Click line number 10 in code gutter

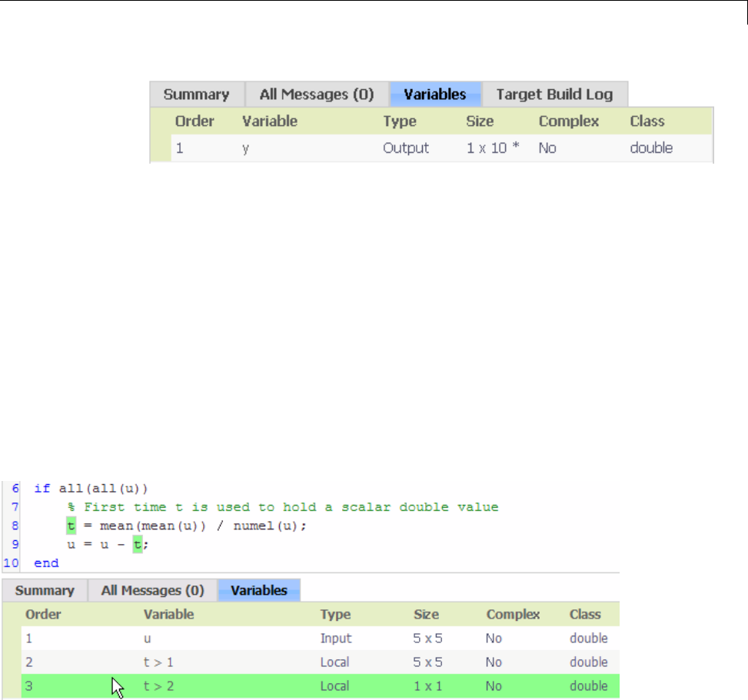click(x=12, y=562)
